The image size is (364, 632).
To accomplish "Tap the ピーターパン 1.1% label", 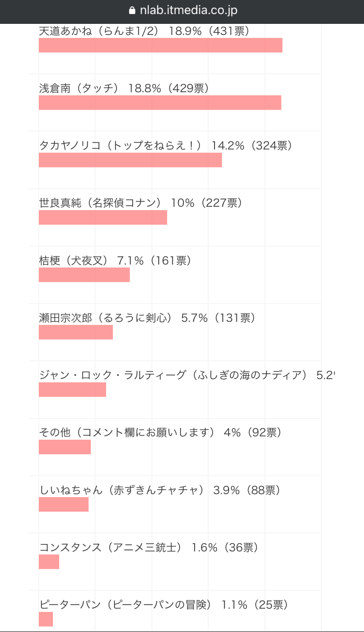I will (164, 605).
